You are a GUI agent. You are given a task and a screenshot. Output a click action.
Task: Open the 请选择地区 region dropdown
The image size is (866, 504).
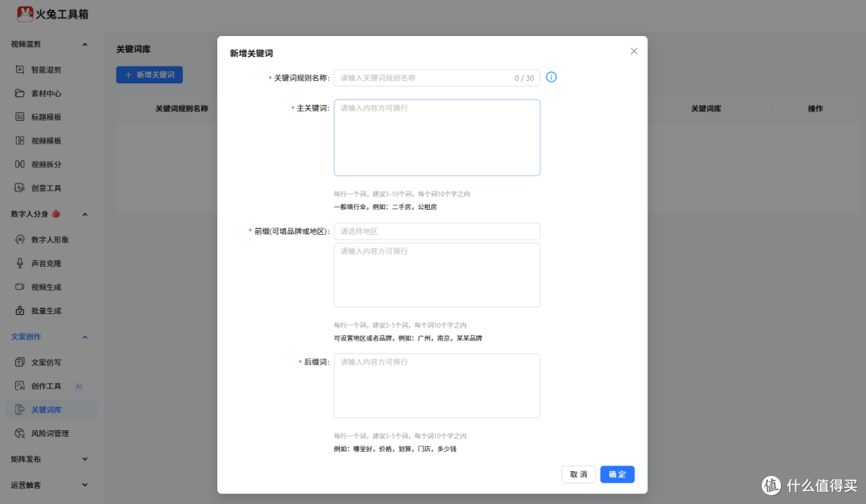coord(437,232)
